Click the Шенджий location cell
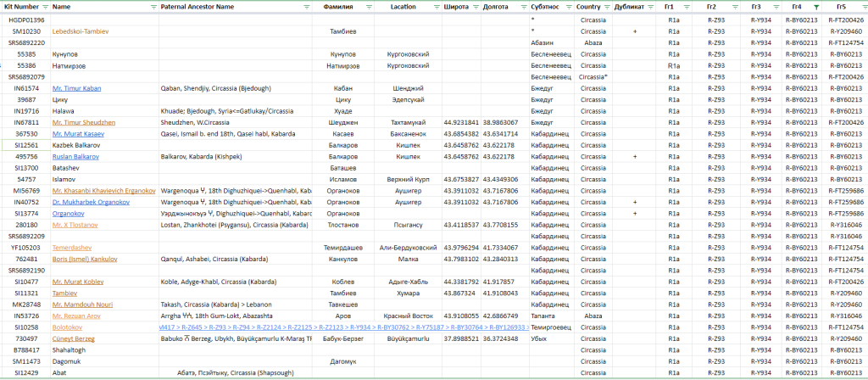Screen dimensions: 868x380 tap(408, 88)
